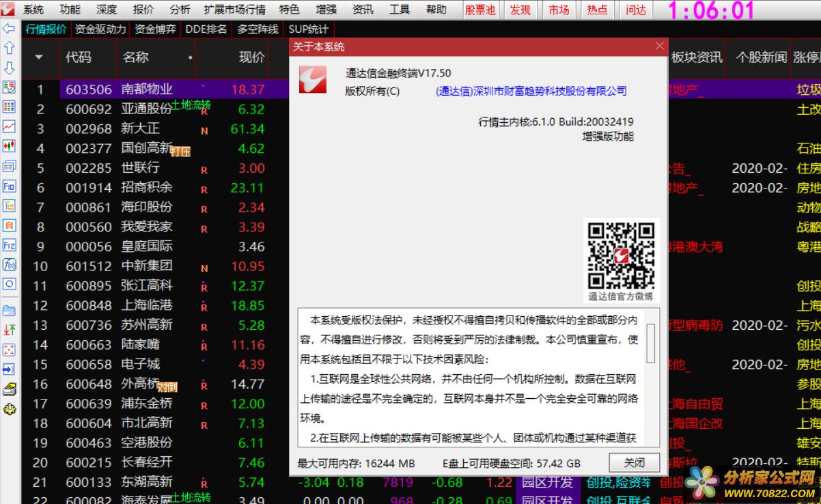
Task: Open the 工具 menu
Action: [x=400, y=10]
